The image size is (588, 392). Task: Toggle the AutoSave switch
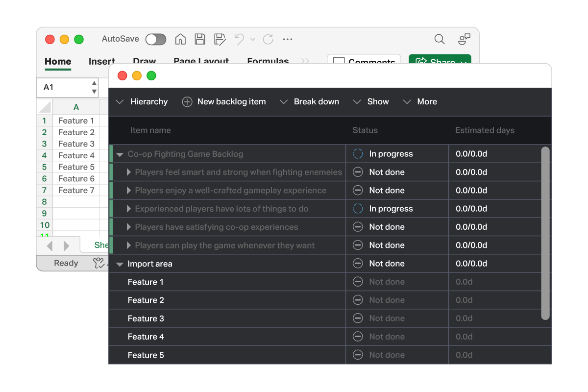click(x=156, y=39)
